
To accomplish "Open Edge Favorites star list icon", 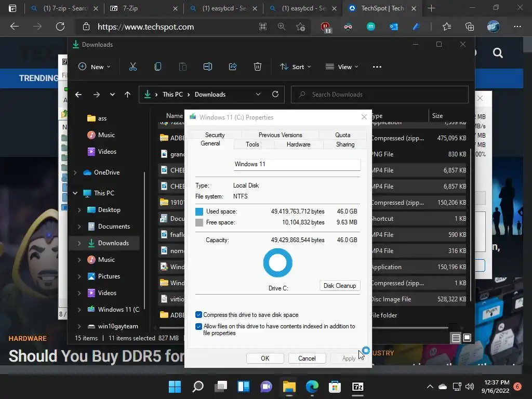I will 447,26.
